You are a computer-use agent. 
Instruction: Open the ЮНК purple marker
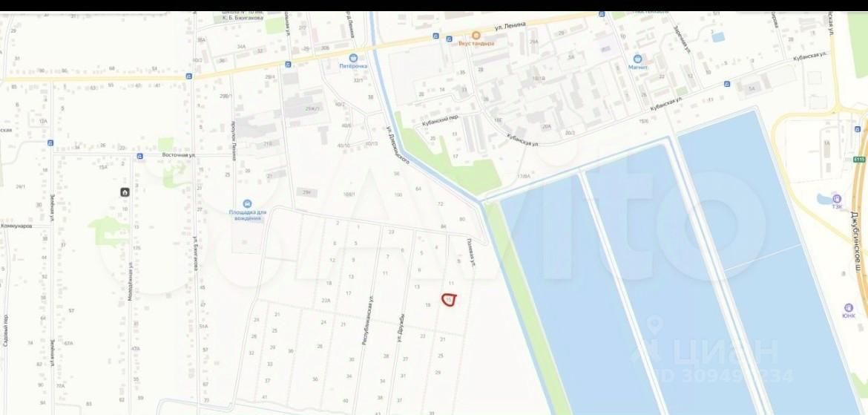[x=848, y=307]
